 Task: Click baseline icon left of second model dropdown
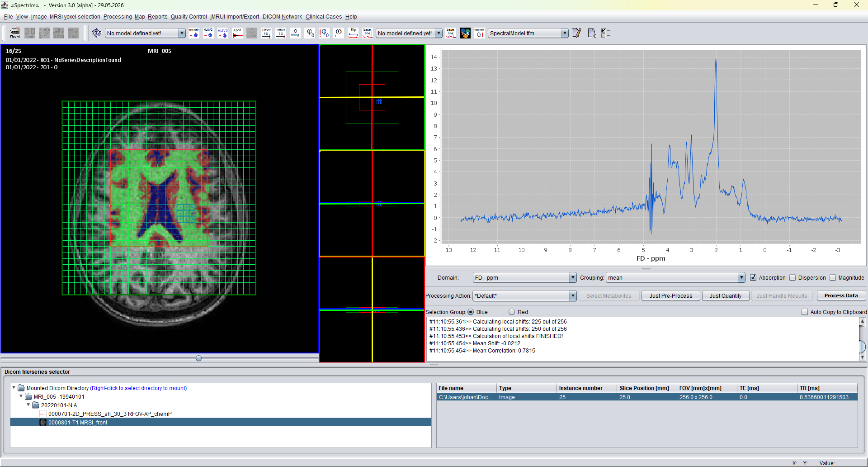[x=368, y=33]
